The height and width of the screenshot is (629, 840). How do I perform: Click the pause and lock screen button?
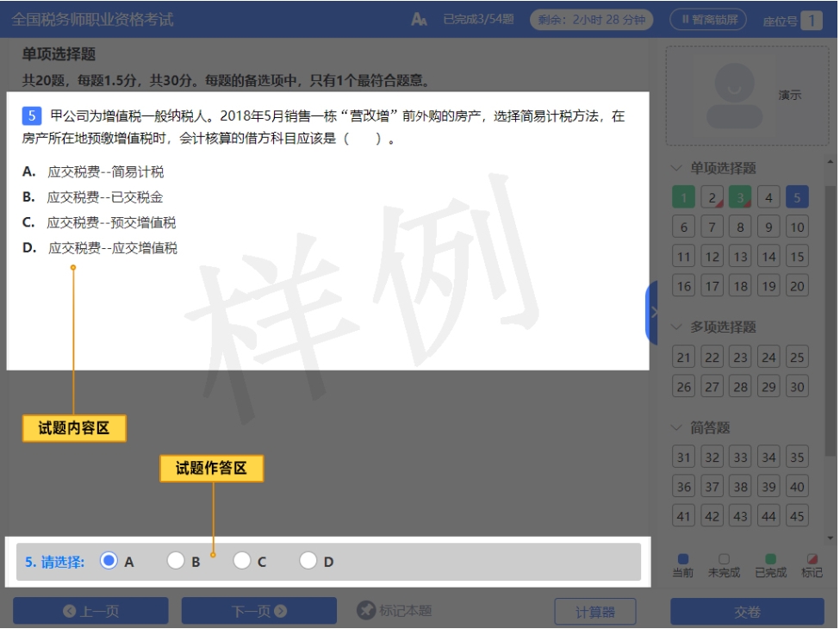point(708,19)
